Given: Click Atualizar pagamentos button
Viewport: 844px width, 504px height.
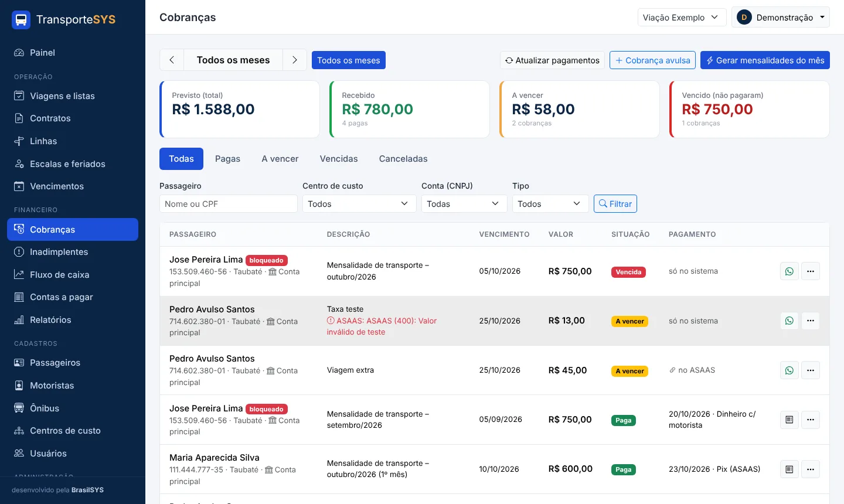Looking at the screenshot, I should pos(552,60).
